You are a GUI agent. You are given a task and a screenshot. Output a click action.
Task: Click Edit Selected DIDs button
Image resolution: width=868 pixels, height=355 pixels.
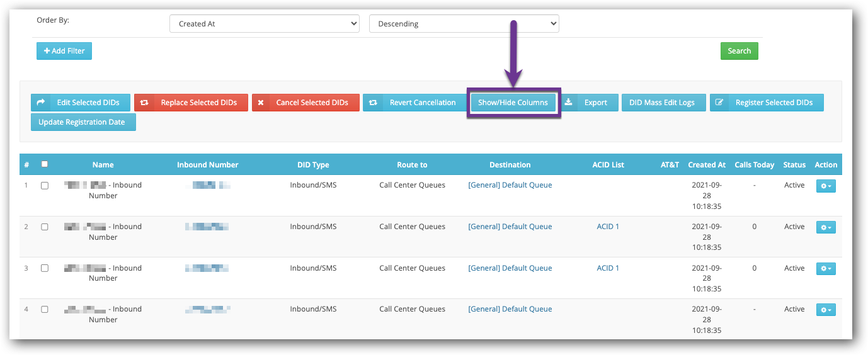click(x=81, y=103)
